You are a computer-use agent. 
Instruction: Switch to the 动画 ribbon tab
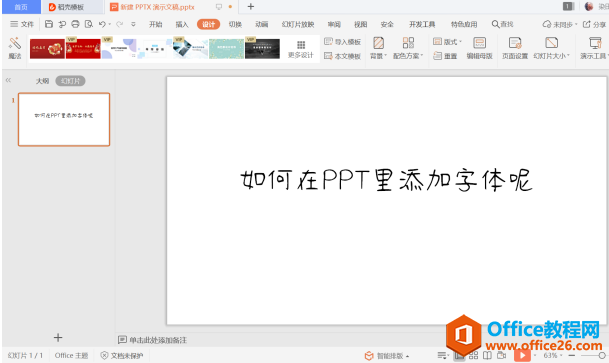[x=262, y=24]
